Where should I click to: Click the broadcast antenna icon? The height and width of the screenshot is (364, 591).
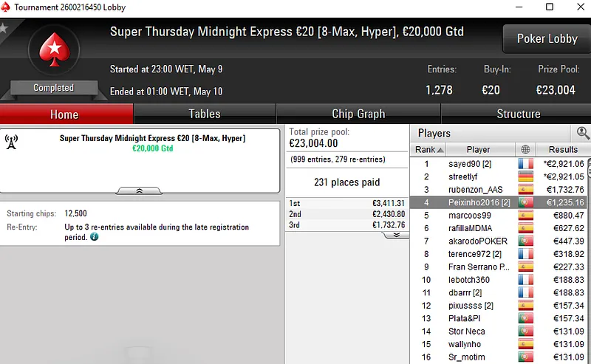[11, 142]
